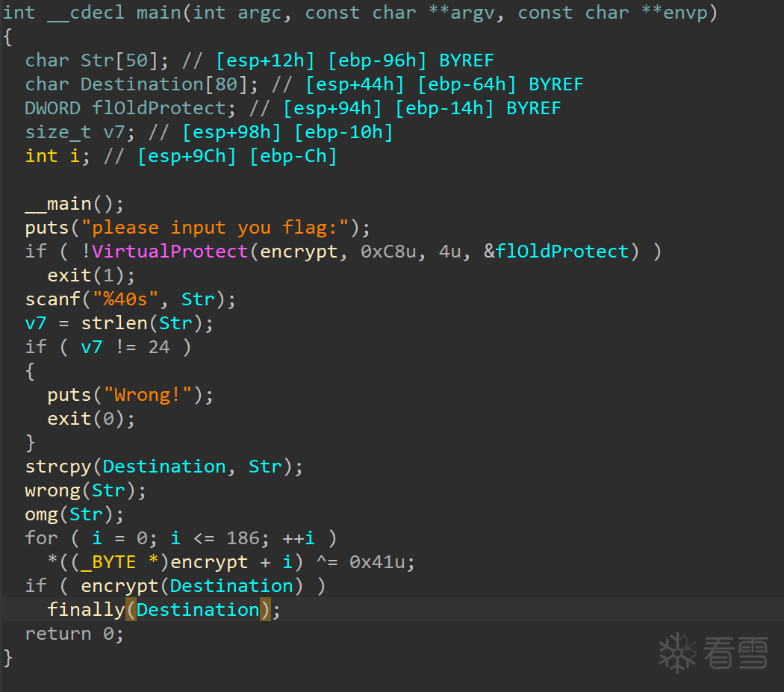The height and width of the screenshot is (692, 784).
Task: Jump to the finally function call
Action: 85,609
